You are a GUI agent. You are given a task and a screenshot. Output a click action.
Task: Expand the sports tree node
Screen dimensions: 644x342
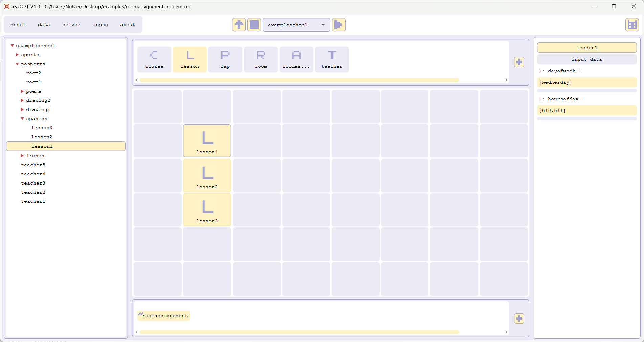pos(17,55)
